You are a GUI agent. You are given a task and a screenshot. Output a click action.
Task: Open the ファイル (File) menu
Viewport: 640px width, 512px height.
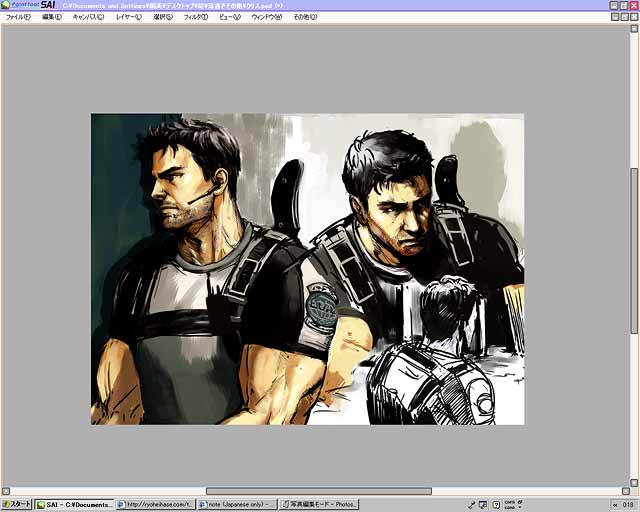[x=18, y=17]
